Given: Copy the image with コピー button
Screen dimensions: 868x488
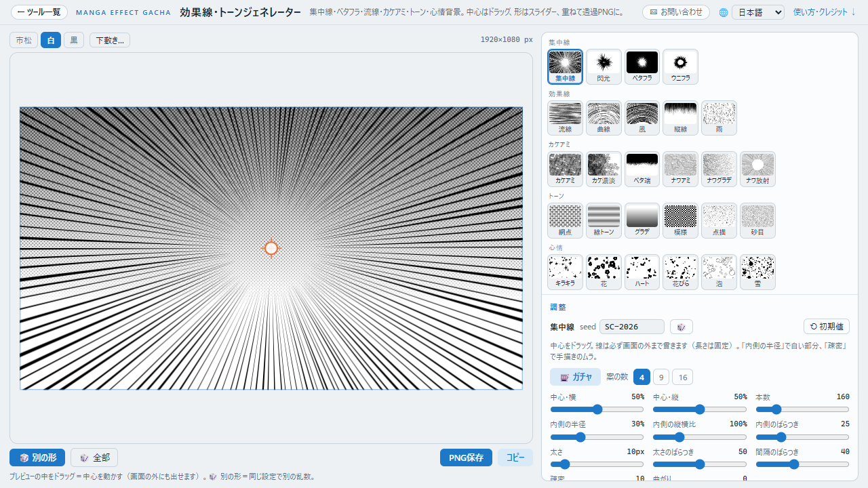Looking at the screenshot, I should click(x=515, y=457).
